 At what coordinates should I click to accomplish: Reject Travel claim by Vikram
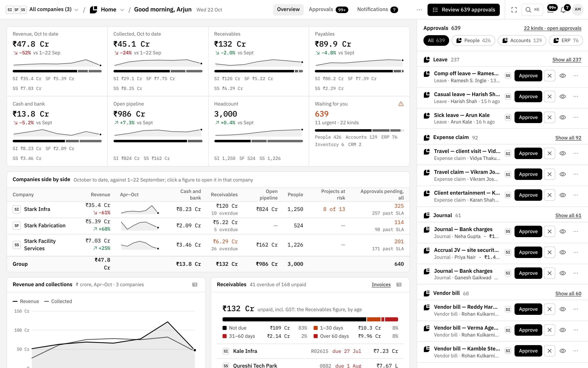coord(550,174)
